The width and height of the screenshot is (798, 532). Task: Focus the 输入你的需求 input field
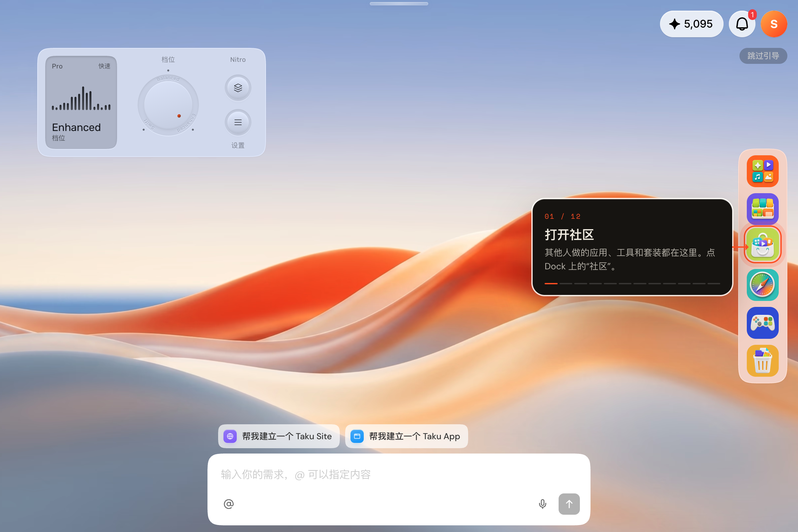399,474
